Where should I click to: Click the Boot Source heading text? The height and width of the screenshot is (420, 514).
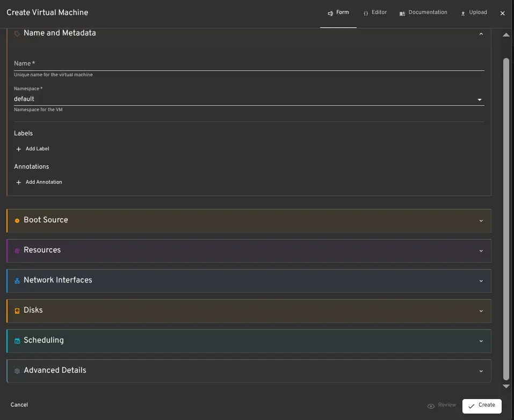(x=46, y=220)
